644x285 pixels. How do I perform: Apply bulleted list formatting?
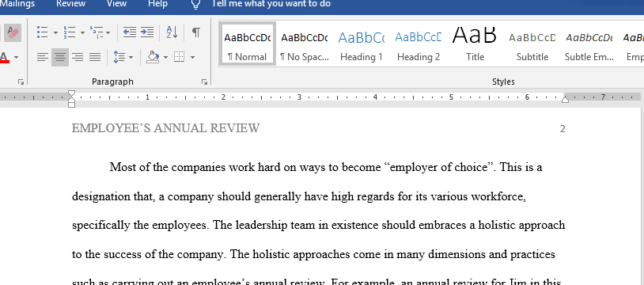click(42, 32)
